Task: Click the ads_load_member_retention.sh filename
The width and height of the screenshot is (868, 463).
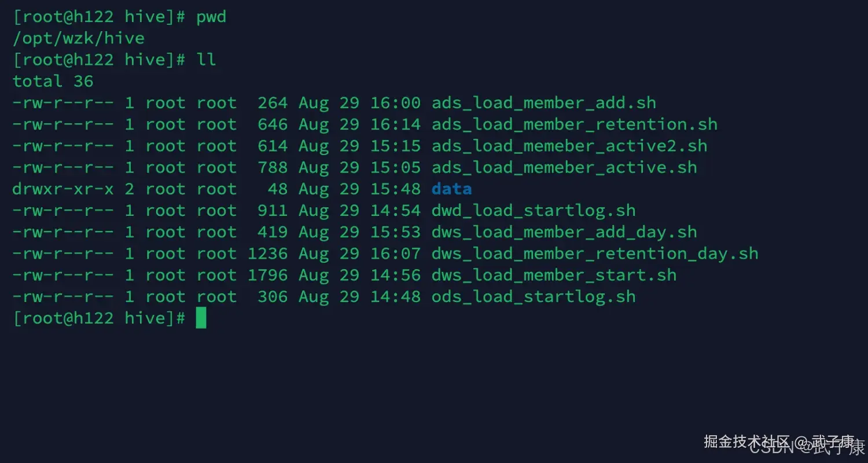Action: click(574, 124)
